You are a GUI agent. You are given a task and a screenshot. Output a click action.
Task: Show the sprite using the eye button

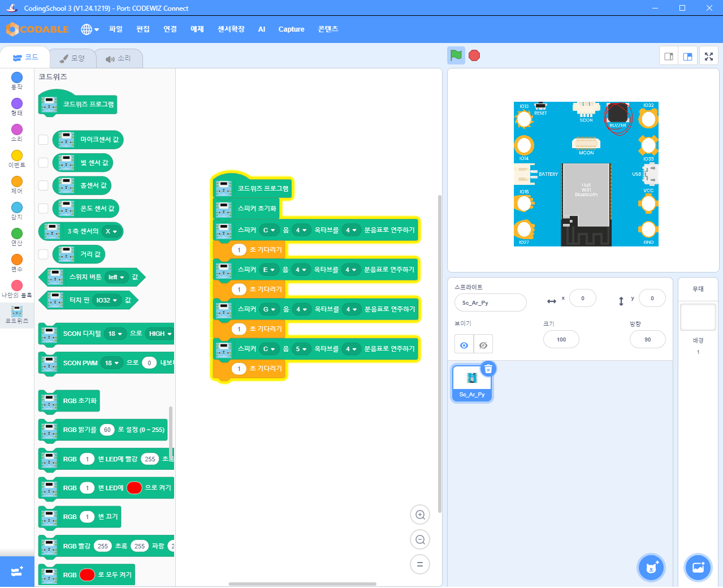[464, 345]
